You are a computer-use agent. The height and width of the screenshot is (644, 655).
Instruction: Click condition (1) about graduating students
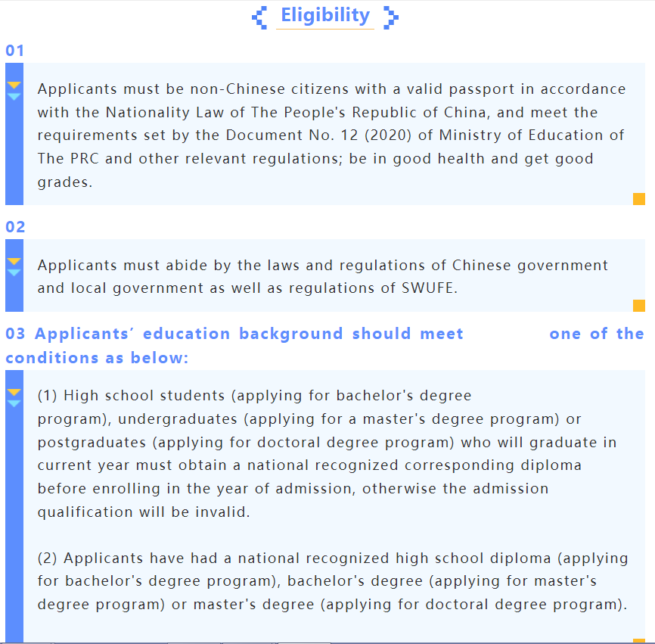pyautogui.click(x=327, y=453)
